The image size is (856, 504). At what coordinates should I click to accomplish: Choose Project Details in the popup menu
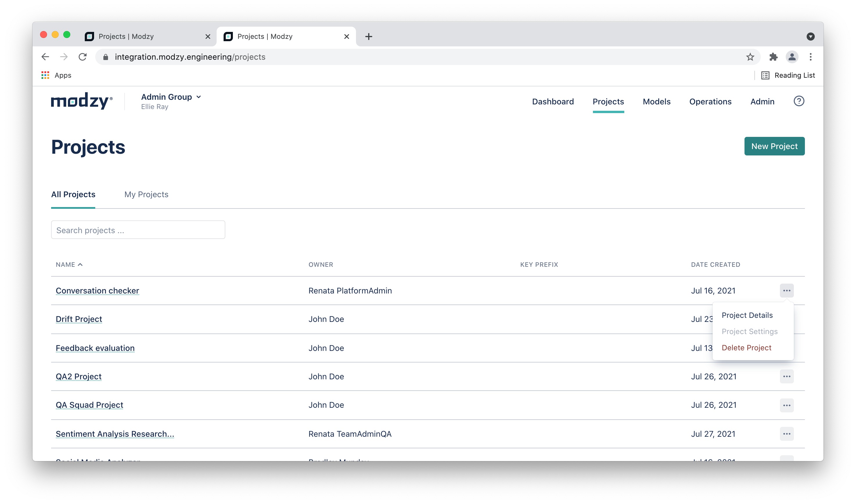747,315
